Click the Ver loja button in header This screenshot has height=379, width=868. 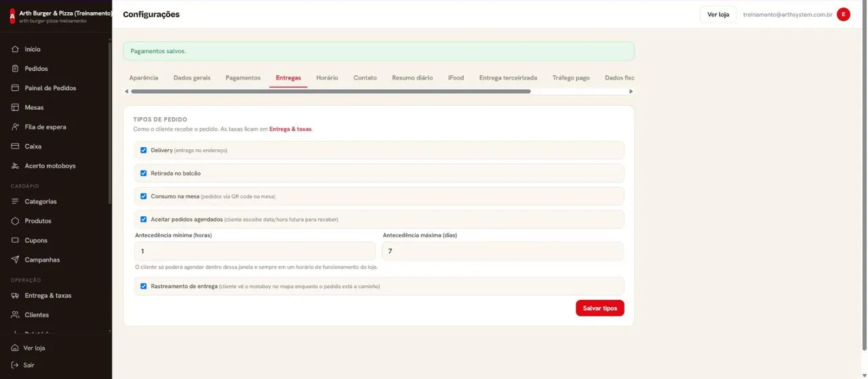click(x=718, y=14)
